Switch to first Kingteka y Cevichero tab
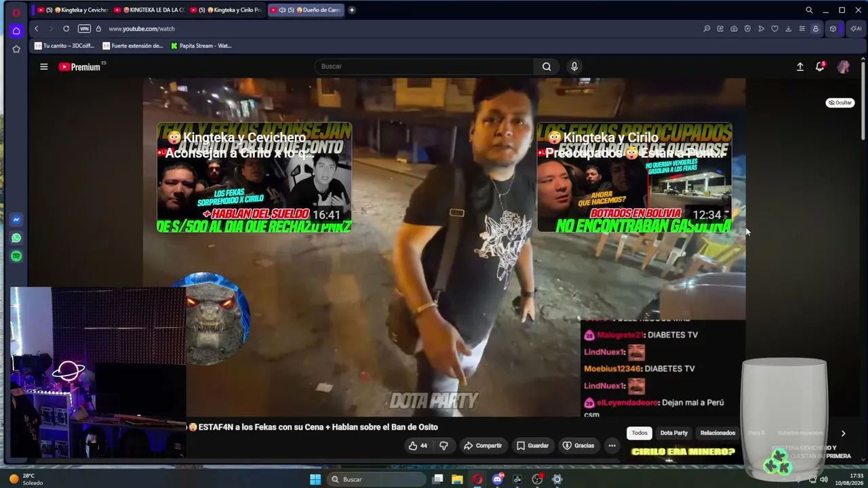Image resolution: width=868 pixels, height=488 pixels. pos(73,10)
